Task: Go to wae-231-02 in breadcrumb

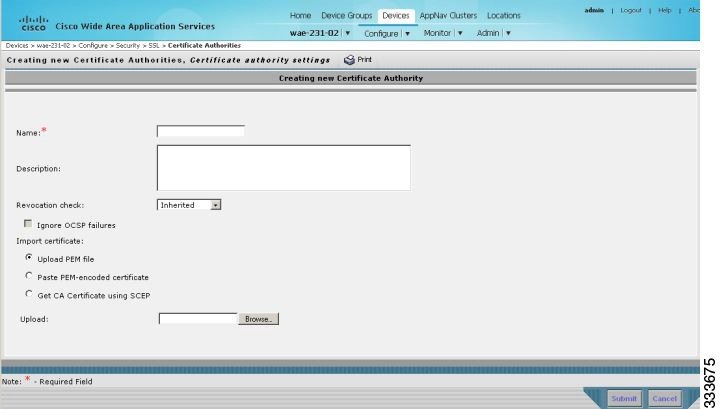Action: point(53,45)
